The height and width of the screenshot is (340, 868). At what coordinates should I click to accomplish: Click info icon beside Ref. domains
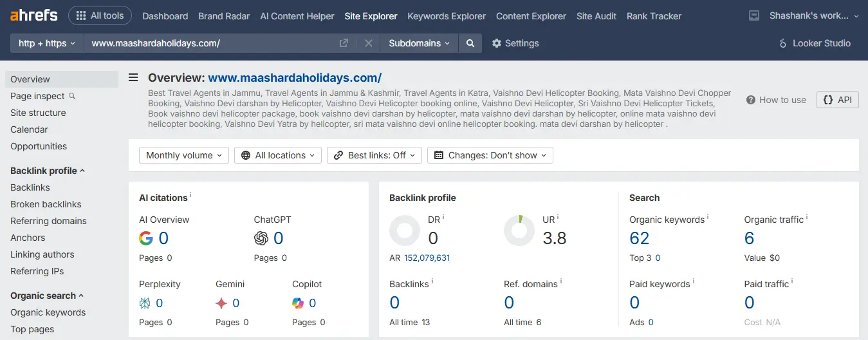click(561, 281)
